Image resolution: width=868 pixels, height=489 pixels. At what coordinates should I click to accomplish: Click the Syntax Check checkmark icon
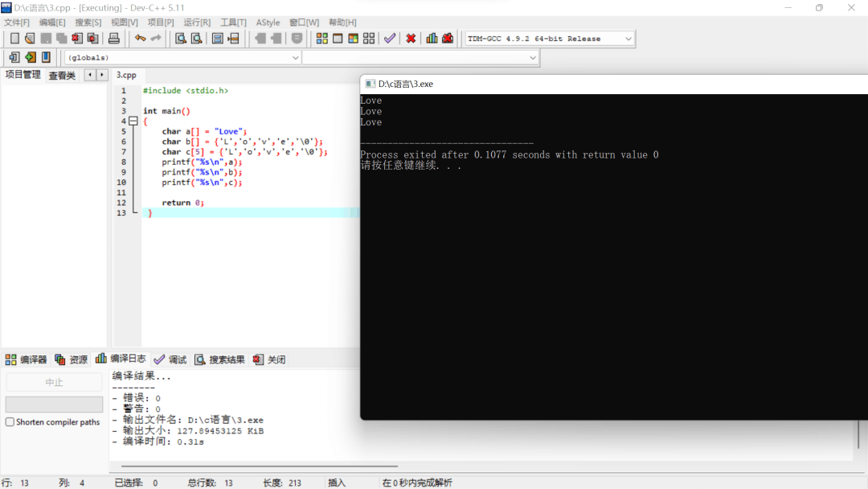click(390, 39)
